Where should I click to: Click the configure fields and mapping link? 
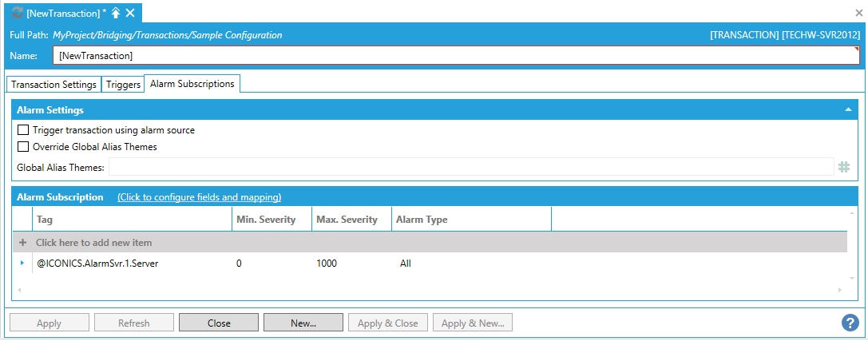coord(199,197)
